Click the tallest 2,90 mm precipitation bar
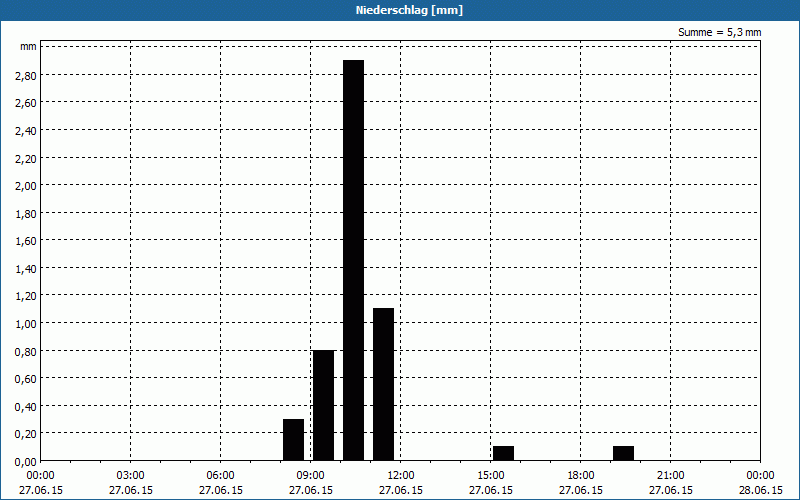The image size is (800, 500). tap(354, 260)
